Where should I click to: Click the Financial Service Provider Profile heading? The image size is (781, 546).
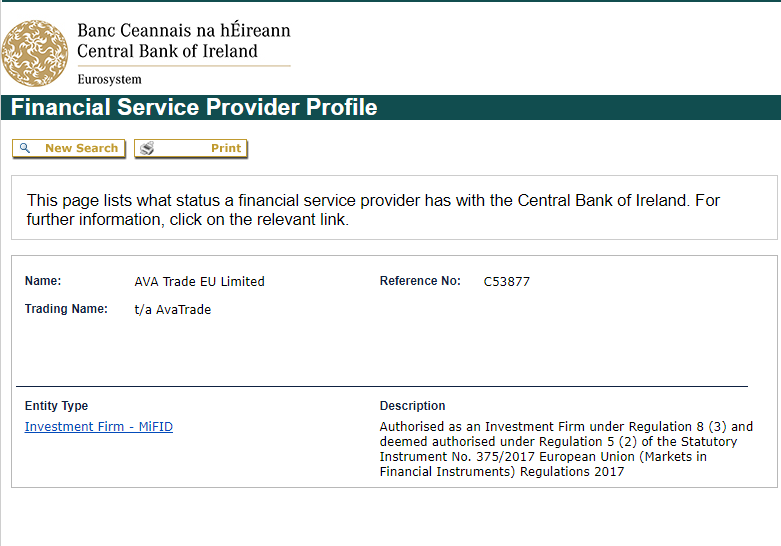194,108
